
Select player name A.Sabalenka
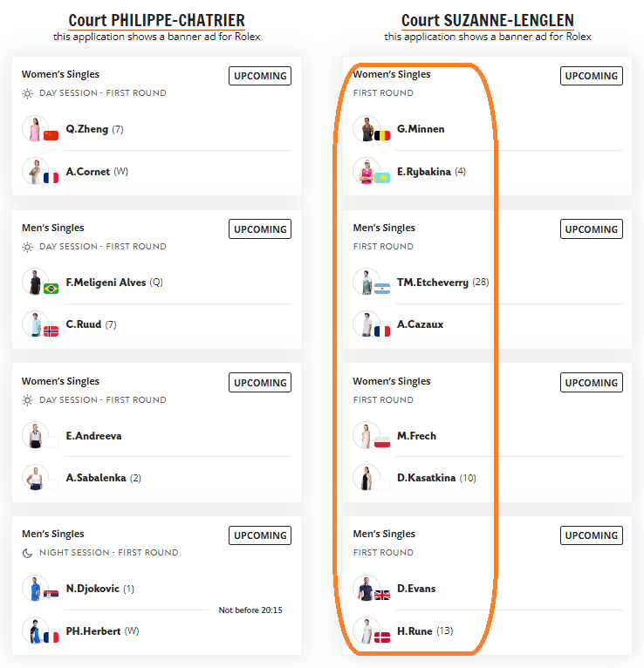tap(96, 478)
